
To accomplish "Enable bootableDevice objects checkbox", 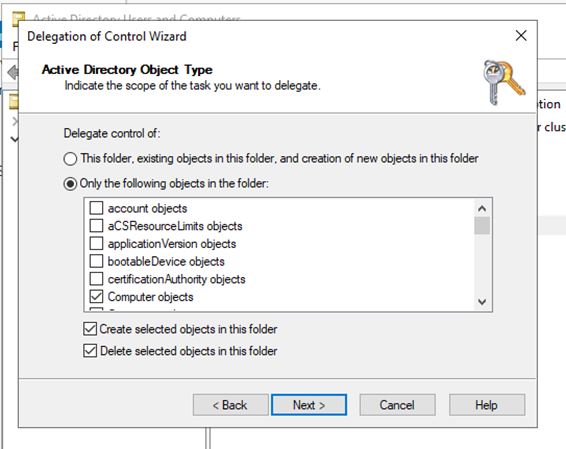I will pos(96,261).
